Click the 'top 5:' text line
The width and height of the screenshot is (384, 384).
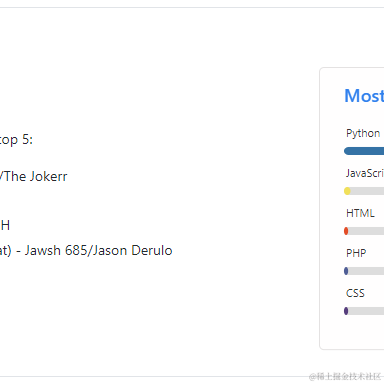coord(16,140)
